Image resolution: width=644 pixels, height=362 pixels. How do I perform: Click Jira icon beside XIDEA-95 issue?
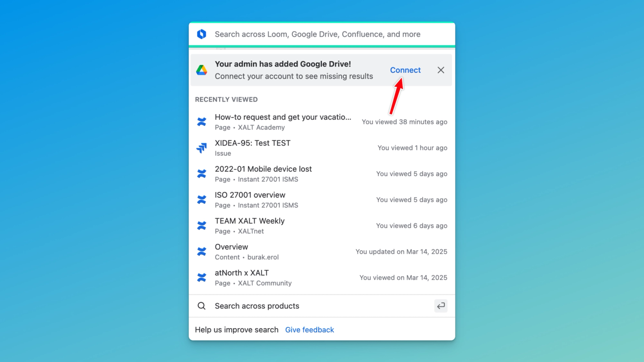point(202,148)
